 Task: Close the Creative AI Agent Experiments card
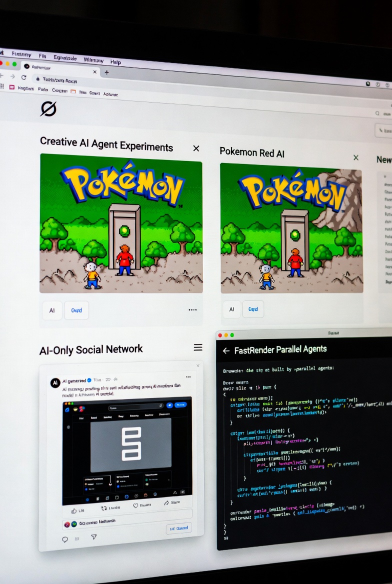tap(196, 148)
